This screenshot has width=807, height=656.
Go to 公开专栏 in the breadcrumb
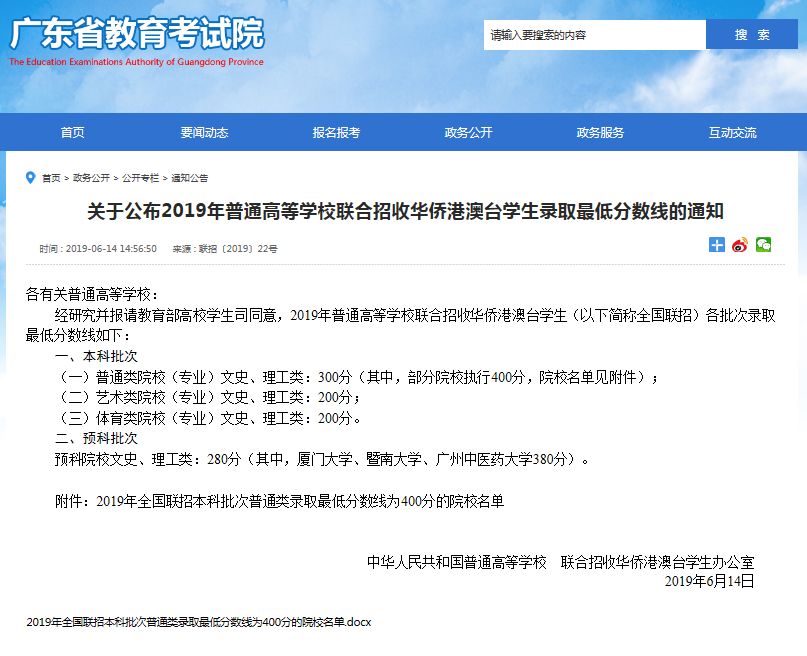(x=141, y=178)
